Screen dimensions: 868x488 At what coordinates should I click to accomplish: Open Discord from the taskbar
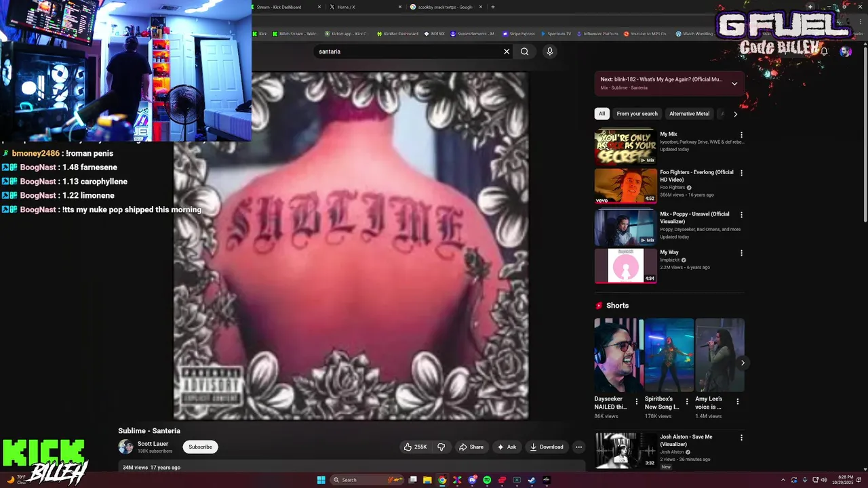(472, 480)
